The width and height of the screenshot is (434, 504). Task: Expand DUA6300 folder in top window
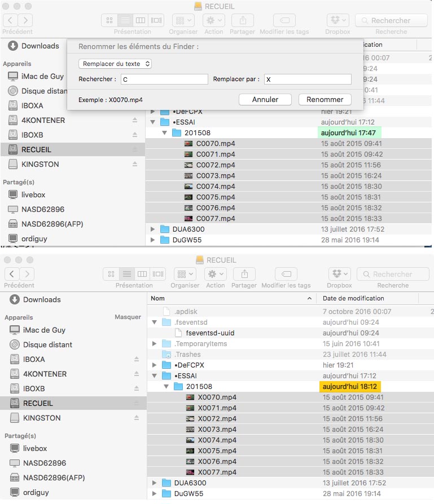tap(153, 229)
